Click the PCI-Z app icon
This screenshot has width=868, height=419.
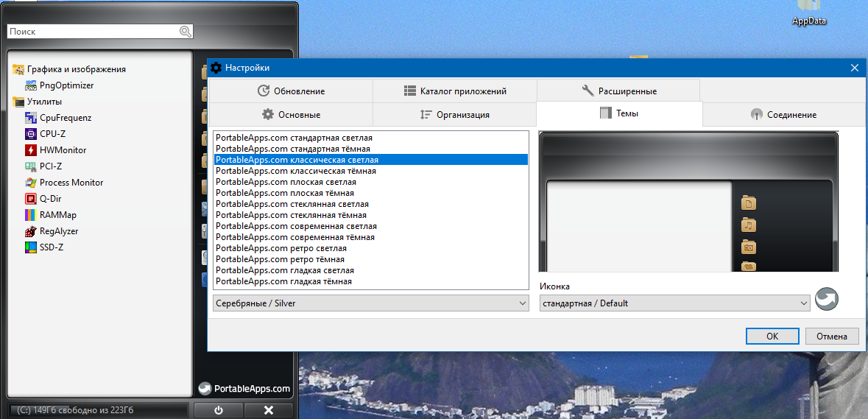(31, 166)
